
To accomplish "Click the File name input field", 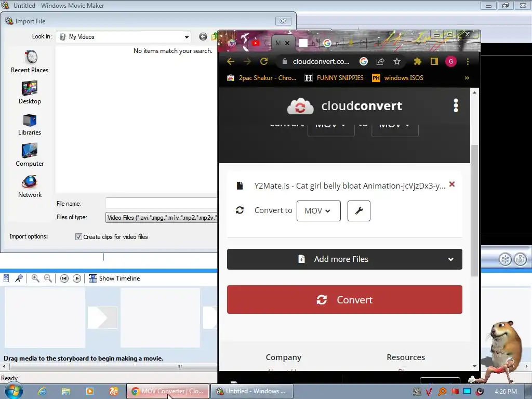I will [162, 203].
